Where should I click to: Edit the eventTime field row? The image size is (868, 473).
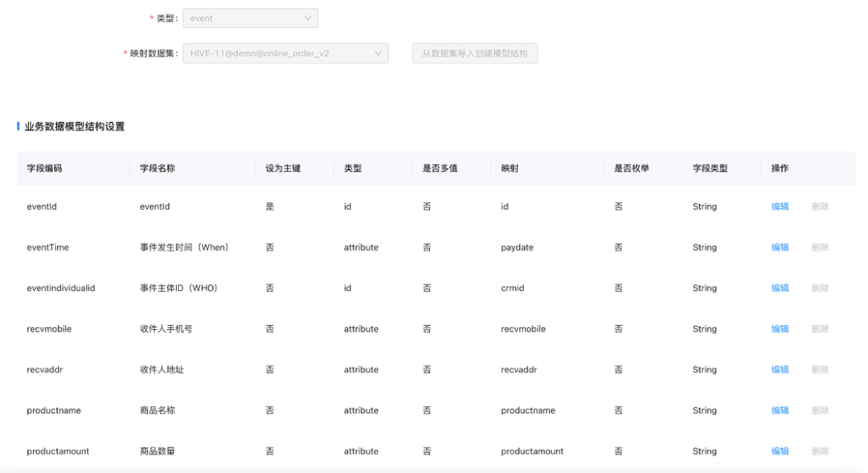pos(780,247)
